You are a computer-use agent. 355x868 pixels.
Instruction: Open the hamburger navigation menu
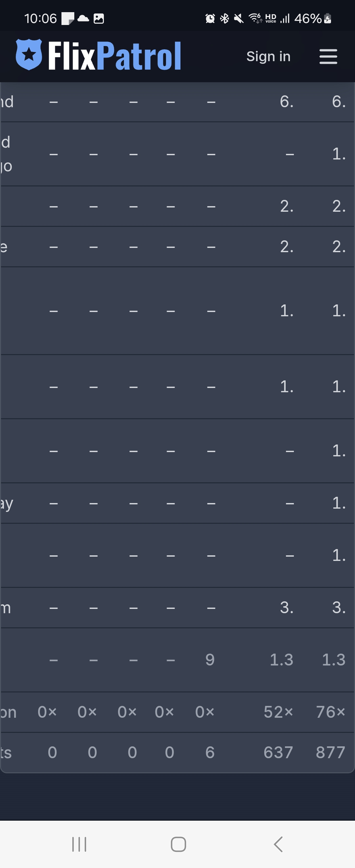pyautogui.click(x=328, y=56)
